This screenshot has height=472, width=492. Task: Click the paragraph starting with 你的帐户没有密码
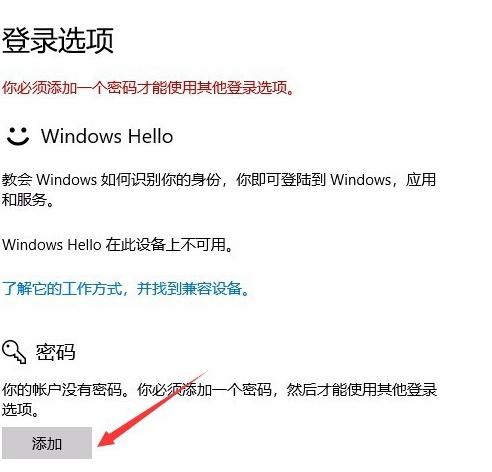(219, 399)
